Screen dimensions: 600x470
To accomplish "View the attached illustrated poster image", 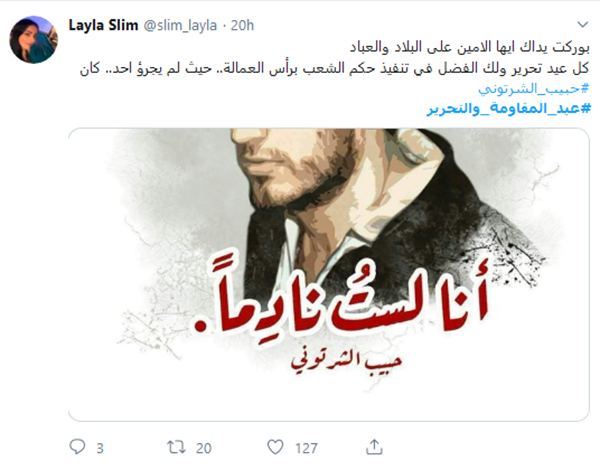I will (329, 275).
